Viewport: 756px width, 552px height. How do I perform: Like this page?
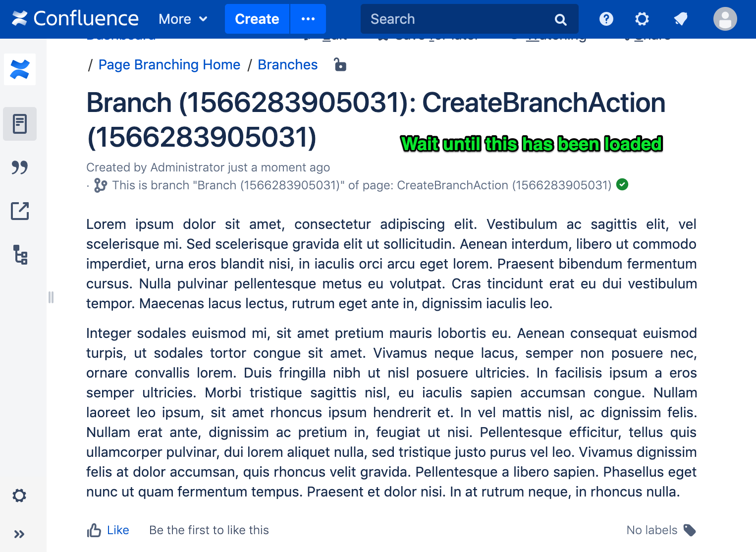[108, 530]
